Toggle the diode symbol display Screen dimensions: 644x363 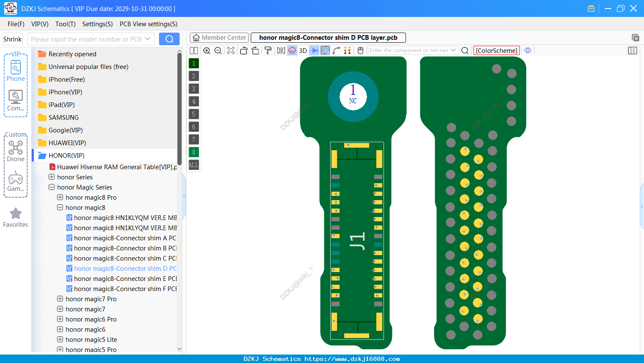[x=314, y=50]
